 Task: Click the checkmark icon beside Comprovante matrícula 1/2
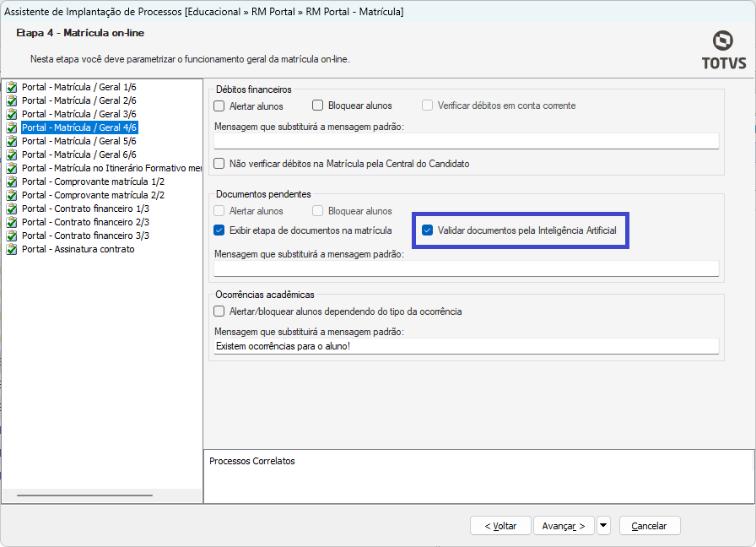point(12,181)
